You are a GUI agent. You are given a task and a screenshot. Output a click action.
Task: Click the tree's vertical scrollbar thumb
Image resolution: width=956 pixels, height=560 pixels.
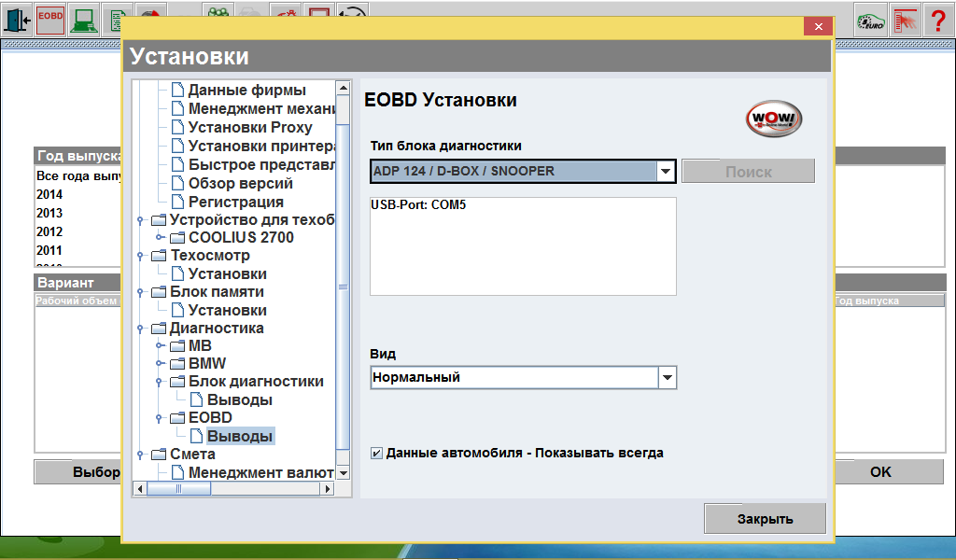coord(344,287)
